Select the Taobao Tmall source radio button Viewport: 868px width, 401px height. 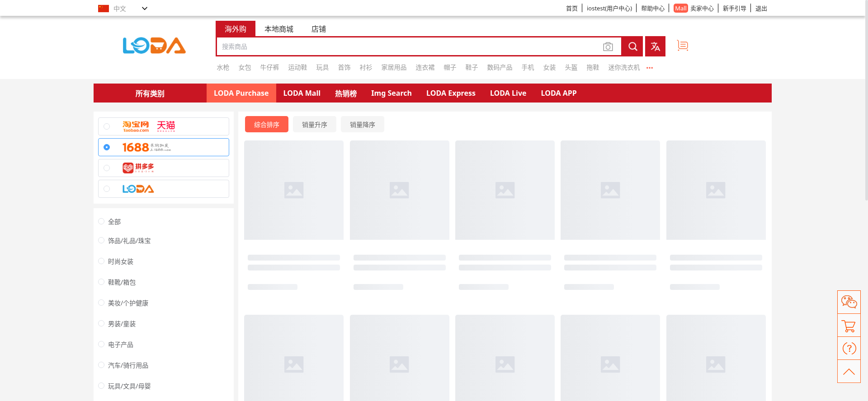pyautogui.click(x=107, y=126)
